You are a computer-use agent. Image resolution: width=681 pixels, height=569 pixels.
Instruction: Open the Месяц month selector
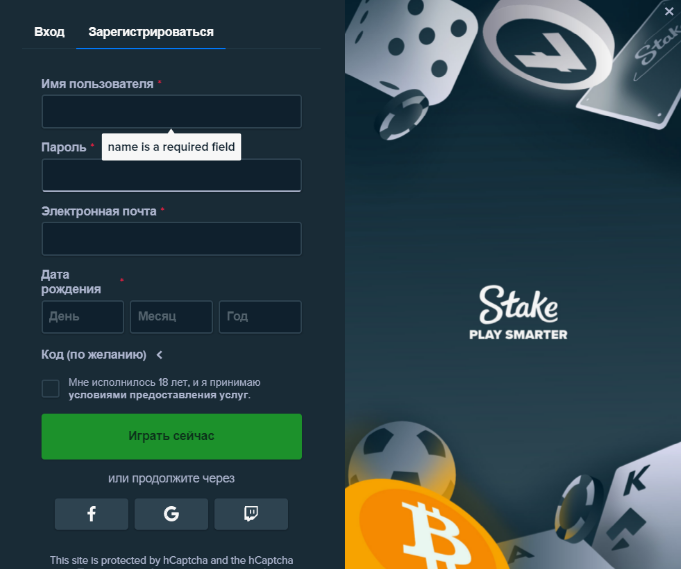(x=171, y=317)
